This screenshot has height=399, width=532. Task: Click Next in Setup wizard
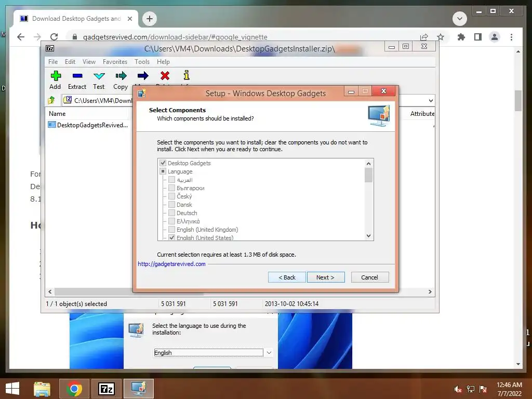[326, 277]
